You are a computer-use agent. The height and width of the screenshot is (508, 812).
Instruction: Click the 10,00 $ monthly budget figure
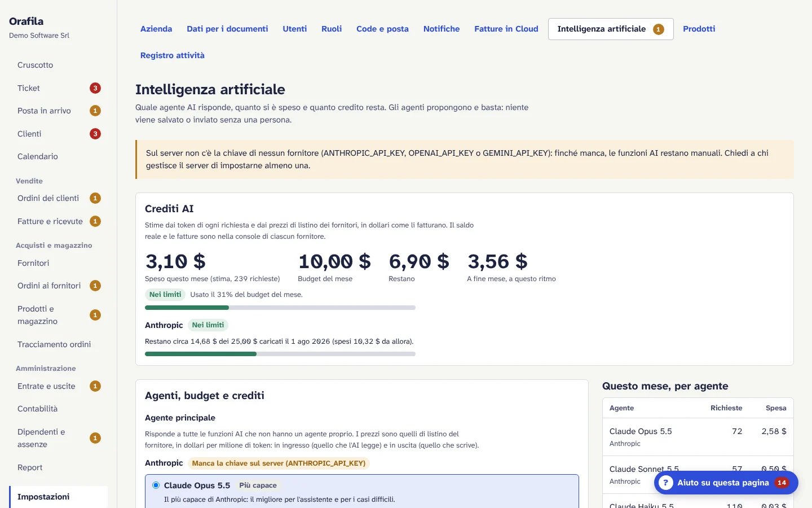[334, 261]
